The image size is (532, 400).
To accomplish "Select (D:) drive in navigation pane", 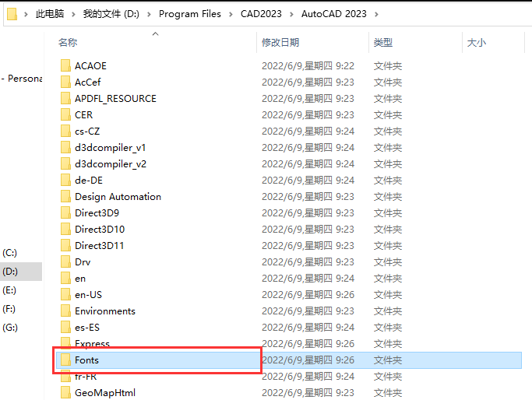I will pyautogui.click(x=10, y=272).
